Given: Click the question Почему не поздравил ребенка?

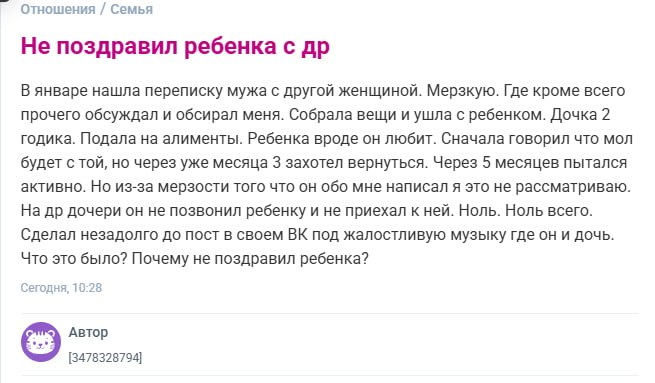Looking at the screenshot, I should click(x=250, y=259).
